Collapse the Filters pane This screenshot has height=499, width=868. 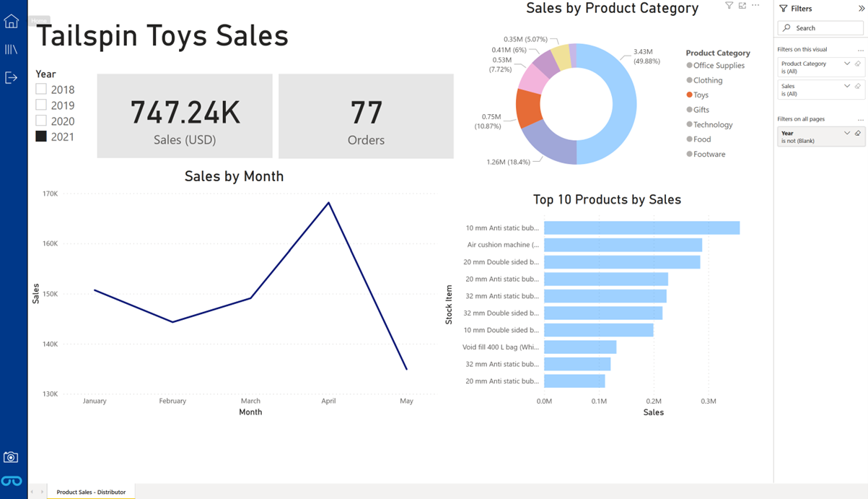pyautogui.click(x=862, y=9)
